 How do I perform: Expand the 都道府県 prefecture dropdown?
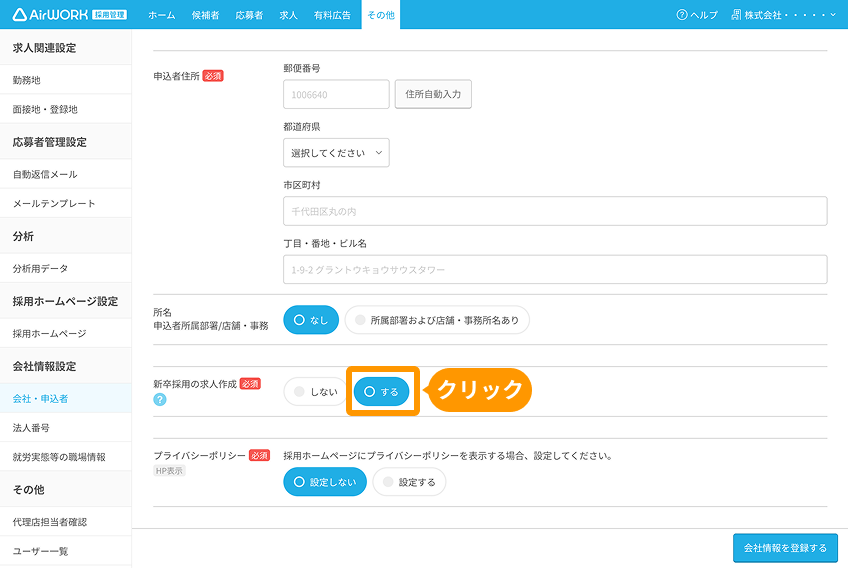pos(336,153)
